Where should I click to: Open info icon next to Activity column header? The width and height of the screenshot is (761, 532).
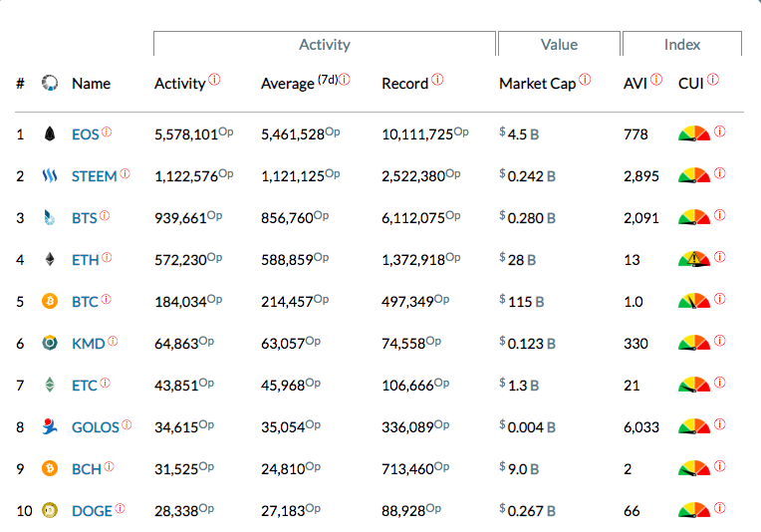tap(214, 79)
